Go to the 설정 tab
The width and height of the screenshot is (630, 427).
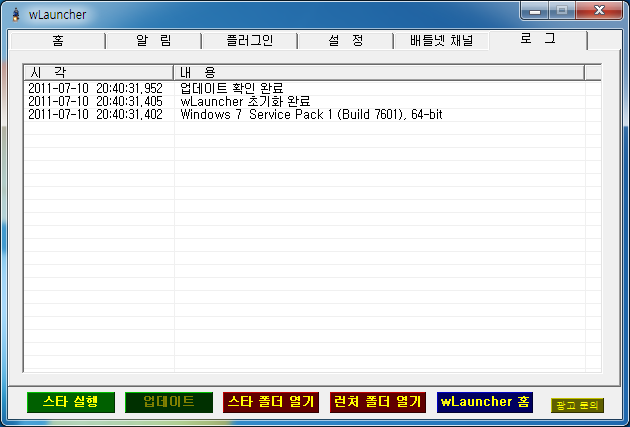(x=346, y=41)
